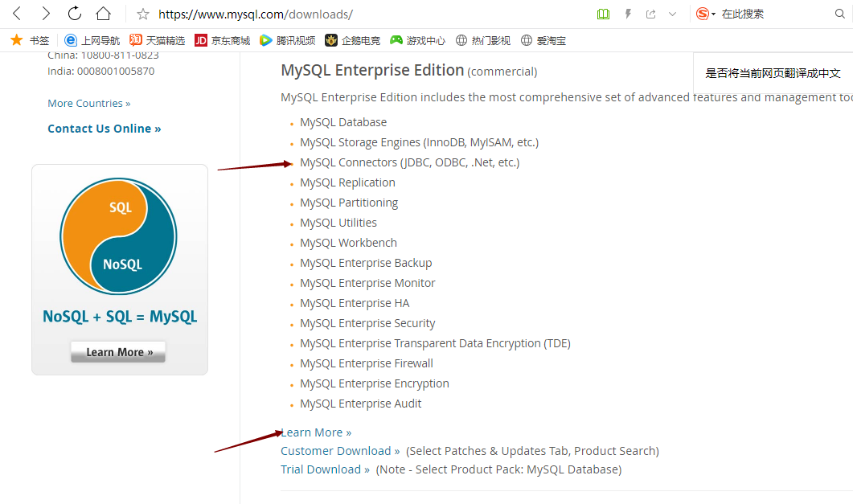Click Contact Us Online link

104,129
